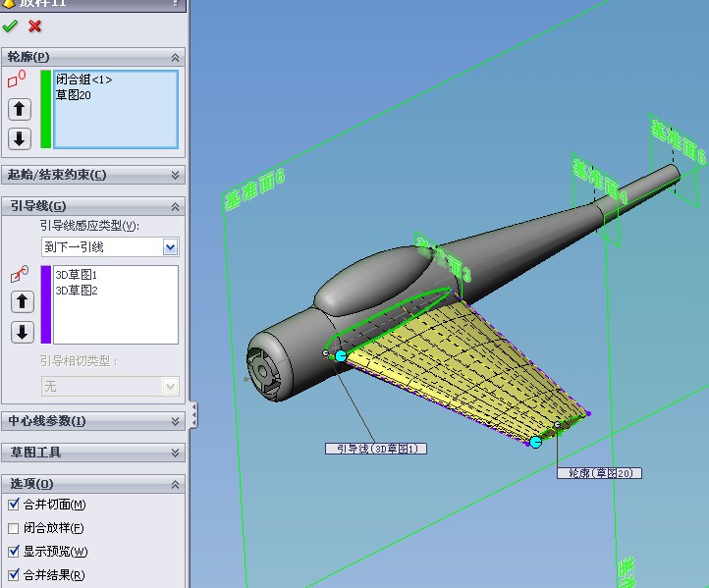Expand the 草图工具 section
The width and height of the screenshot is (709, 588).
175,453
